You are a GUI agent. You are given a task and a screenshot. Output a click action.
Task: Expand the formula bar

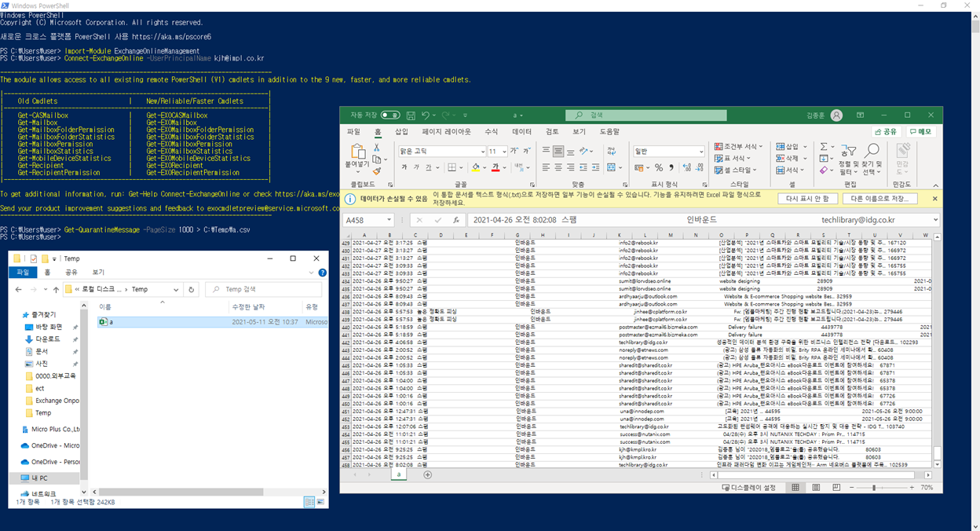(x=934, y=221)
